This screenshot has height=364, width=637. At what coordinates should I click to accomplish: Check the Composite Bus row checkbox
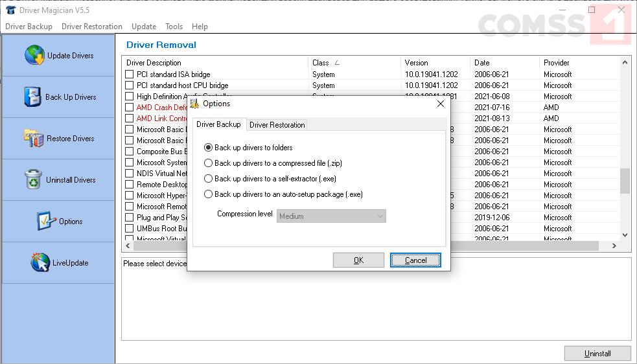(129, 151)
